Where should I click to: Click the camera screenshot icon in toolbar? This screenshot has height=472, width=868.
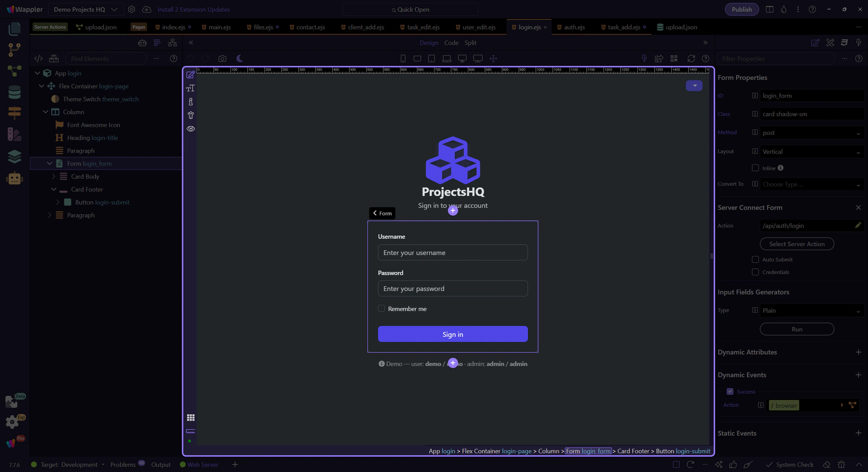pos(222,58)
